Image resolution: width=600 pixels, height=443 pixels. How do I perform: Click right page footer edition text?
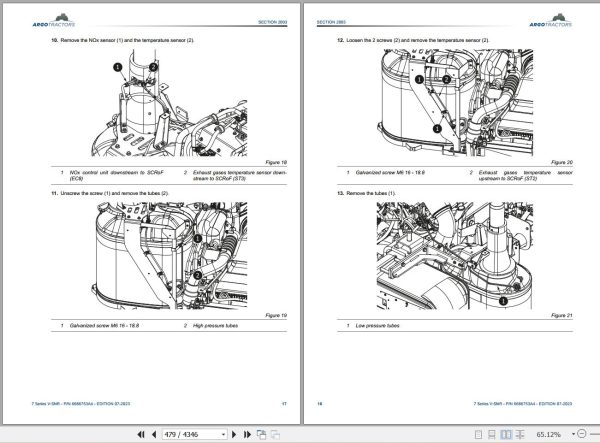(523, 404)
